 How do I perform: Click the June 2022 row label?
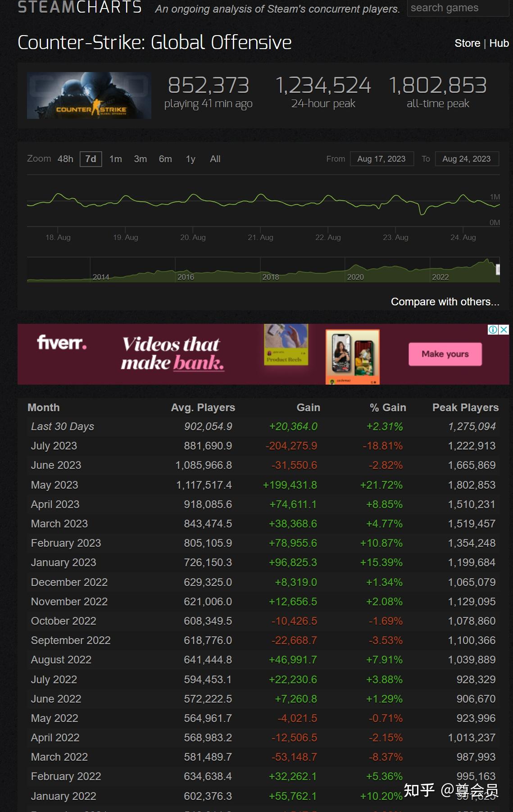[56, 699]
